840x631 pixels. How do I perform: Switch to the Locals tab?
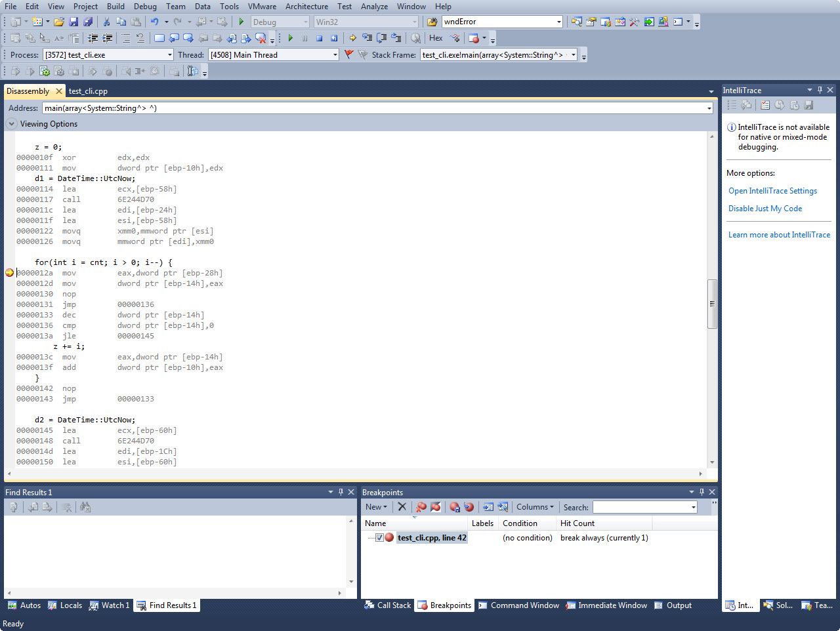tap(65, 605)
